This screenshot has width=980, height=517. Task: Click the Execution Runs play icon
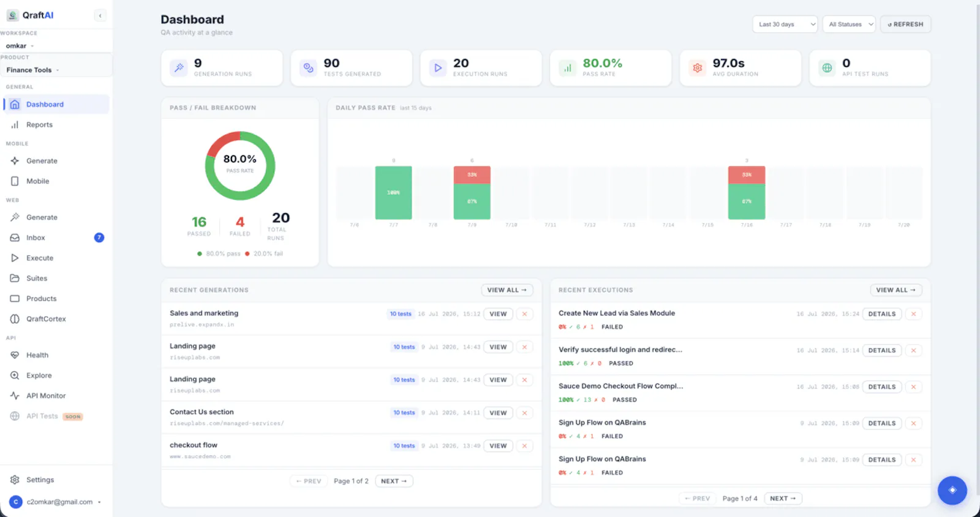click(x=438, y=68)
